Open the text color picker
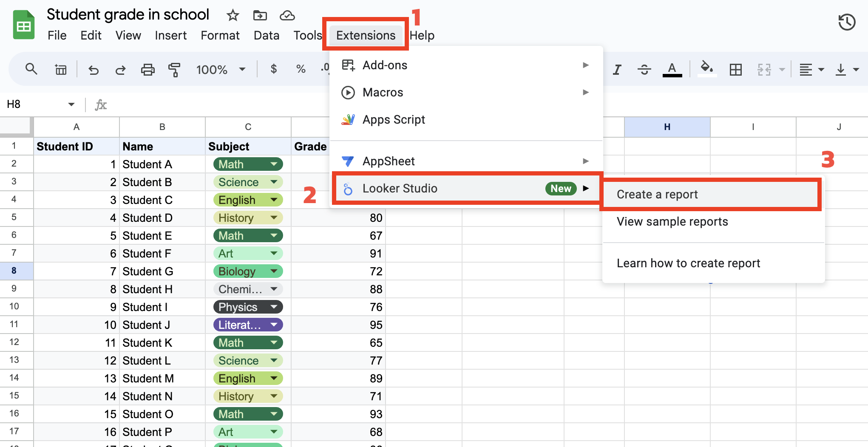The height and width of the screenshot is (447, 868). (672, 69)
